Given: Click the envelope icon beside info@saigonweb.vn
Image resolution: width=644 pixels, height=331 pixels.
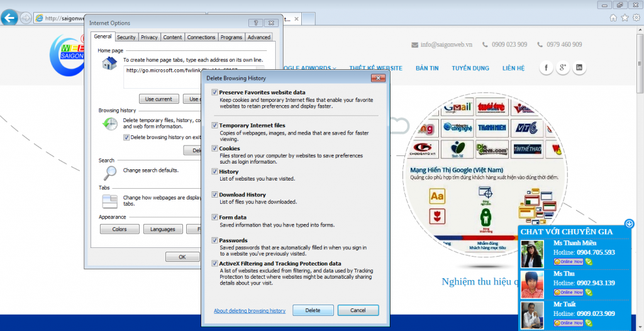Looking at the screenshot, I should click(415, 45).
